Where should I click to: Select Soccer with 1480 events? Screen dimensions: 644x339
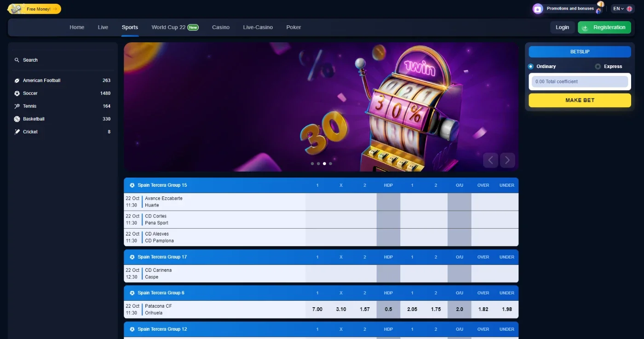click(x=62, y=93)
